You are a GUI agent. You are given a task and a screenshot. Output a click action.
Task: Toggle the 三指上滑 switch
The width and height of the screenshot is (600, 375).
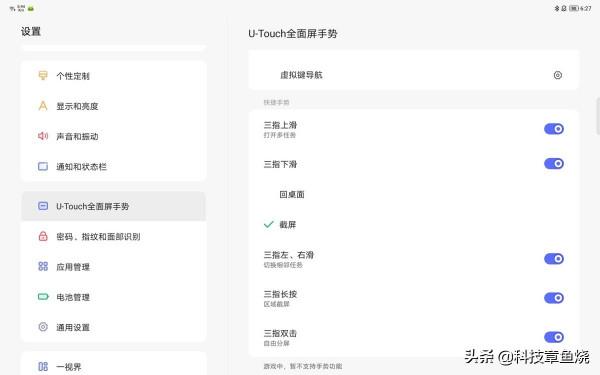554,129
